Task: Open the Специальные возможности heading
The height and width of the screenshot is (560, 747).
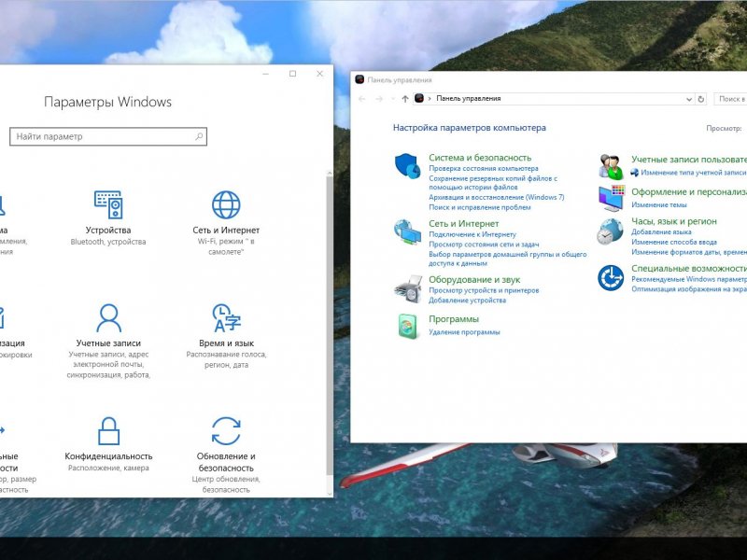Action: tap(689, 268)
